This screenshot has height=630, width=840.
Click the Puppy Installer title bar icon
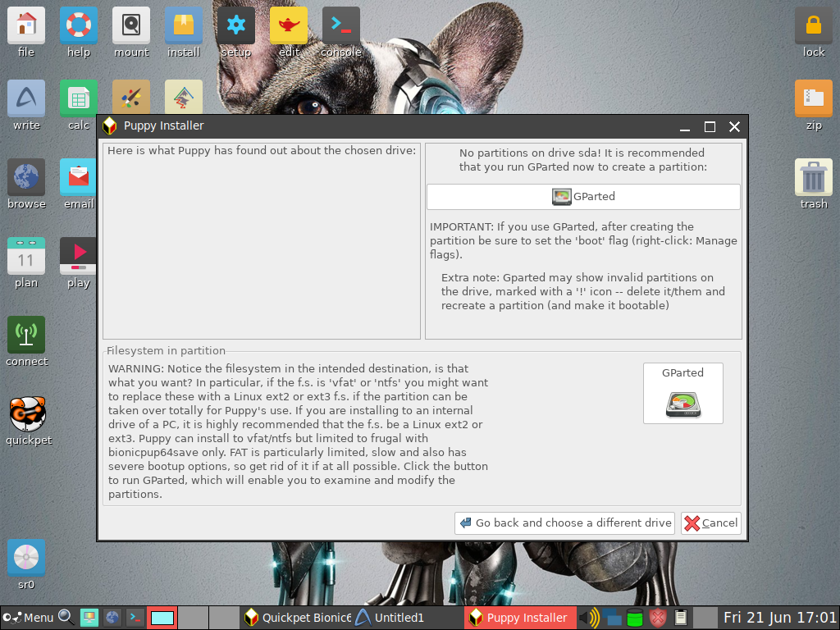pyautogui.click(x=109, y=126)
